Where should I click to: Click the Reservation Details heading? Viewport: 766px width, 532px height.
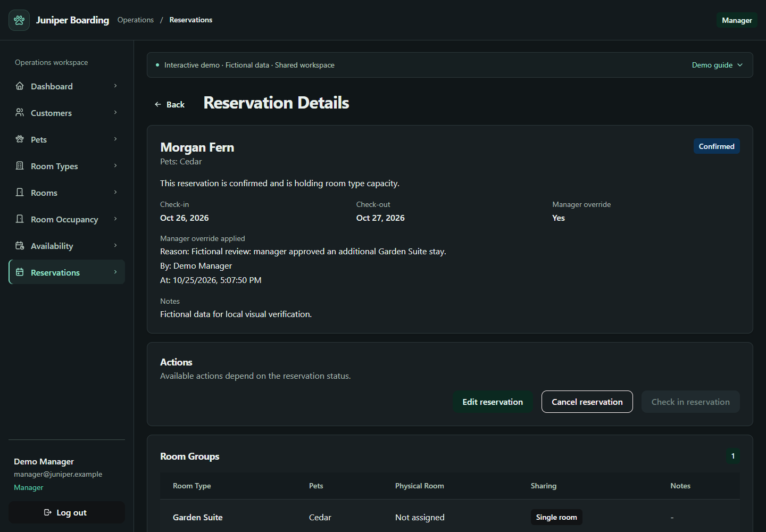coord(277,103)
